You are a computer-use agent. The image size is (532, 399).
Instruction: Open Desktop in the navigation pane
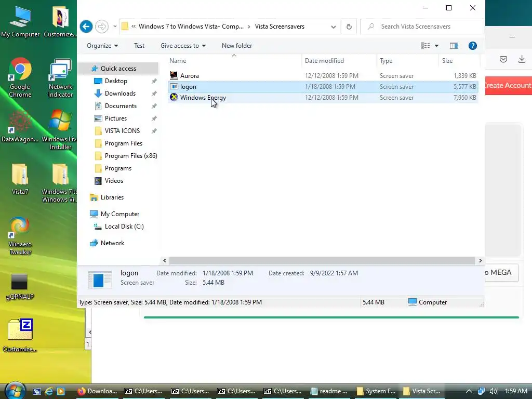click(x=116, y=81)
